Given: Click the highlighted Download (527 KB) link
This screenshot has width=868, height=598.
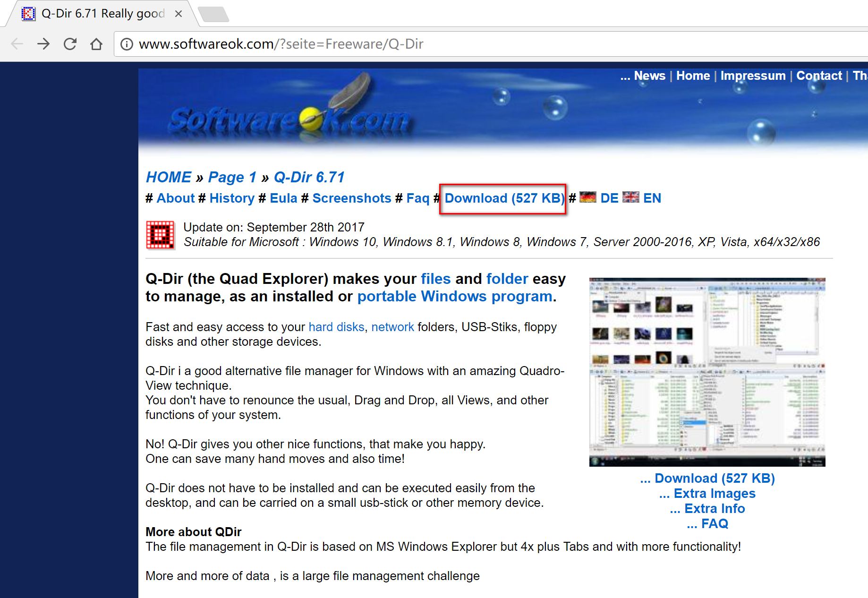Looking at the screenshot, I should tap(504, 198).
